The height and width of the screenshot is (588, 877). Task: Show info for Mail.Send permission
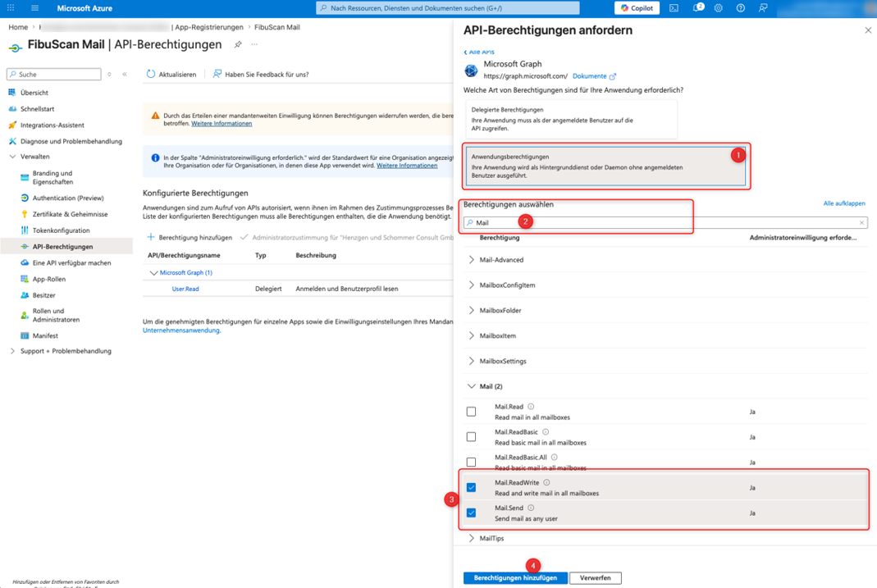tap(531, 508)
